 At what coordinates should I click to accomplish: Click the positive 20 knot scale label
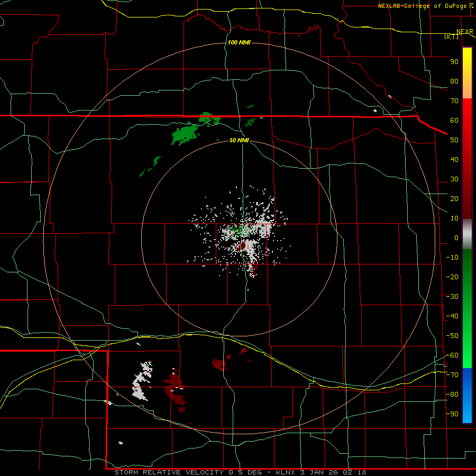[x=454, y=199]
